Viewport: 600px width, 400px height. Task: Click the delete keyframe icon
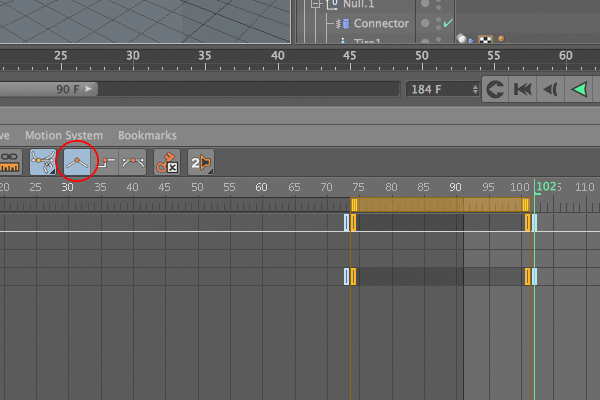click(x=167, y=162)
